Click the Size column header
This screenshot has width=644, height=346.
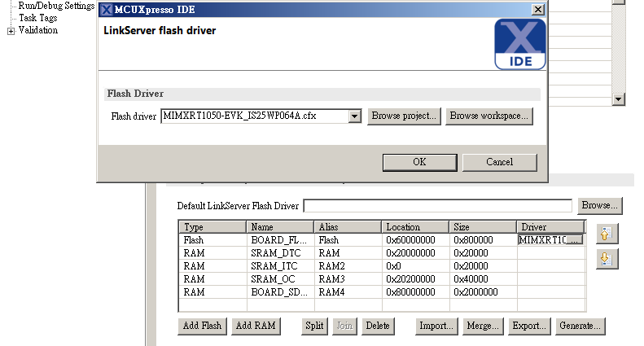(x=483, y=227)
